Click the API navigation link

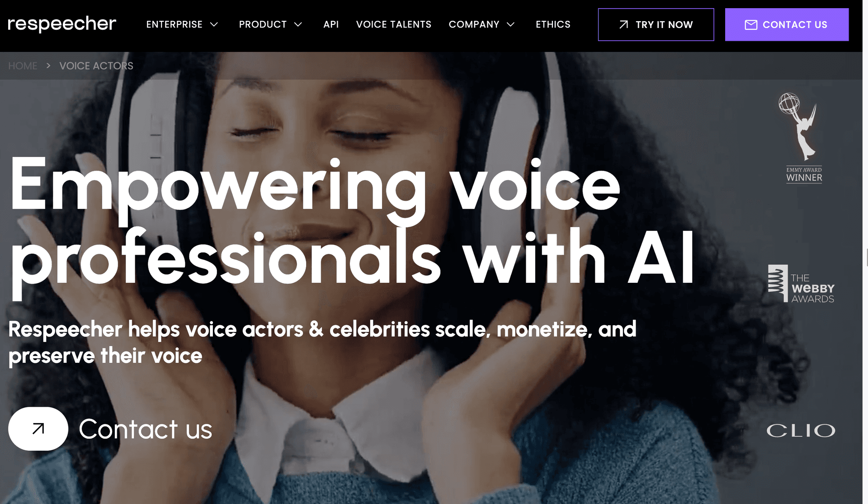331,24
